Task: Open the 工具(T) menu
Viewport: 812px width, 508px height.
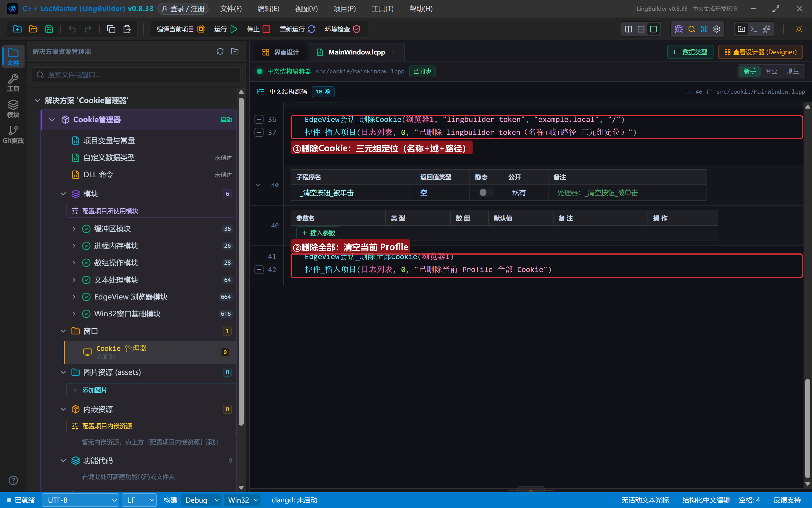Action: [x=383, y=9]
